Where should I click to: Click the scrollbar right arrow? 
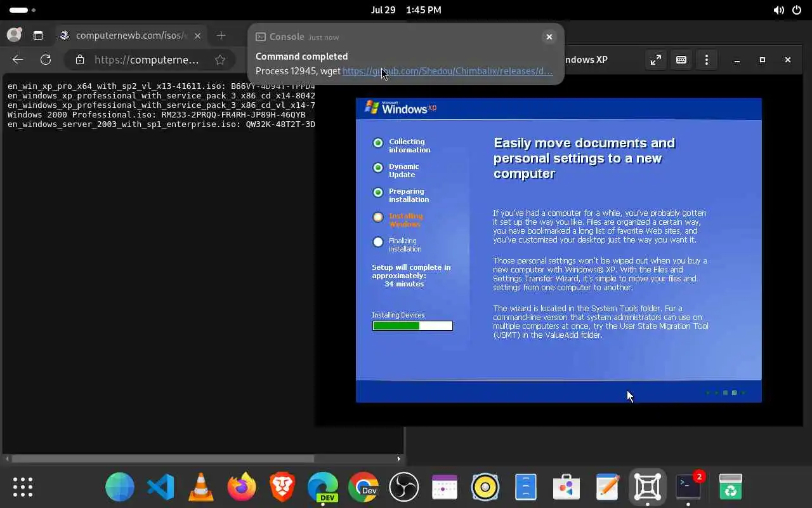tap(399, 458)
